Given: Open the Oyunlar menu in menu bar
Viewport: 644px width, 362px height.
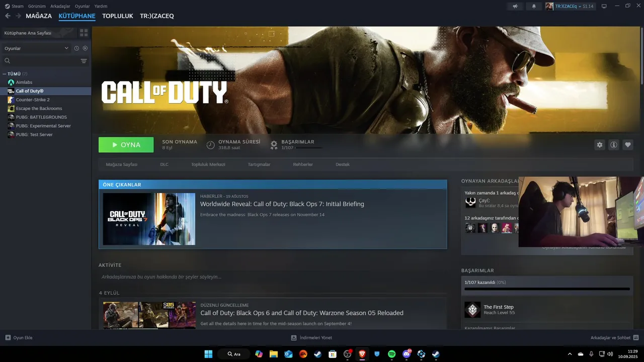Looking at the screenshot, I should (83, 6).
